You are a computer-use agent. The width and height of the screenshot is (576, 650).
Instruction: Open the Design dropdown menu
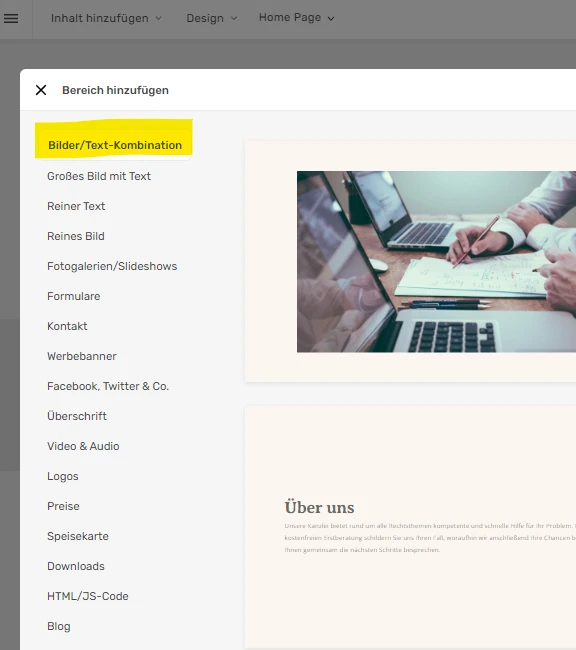tap(211, 18)
